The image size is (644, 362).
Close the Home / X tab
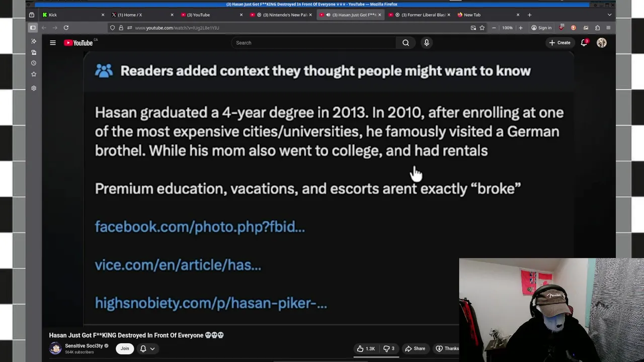pos(172,15)
